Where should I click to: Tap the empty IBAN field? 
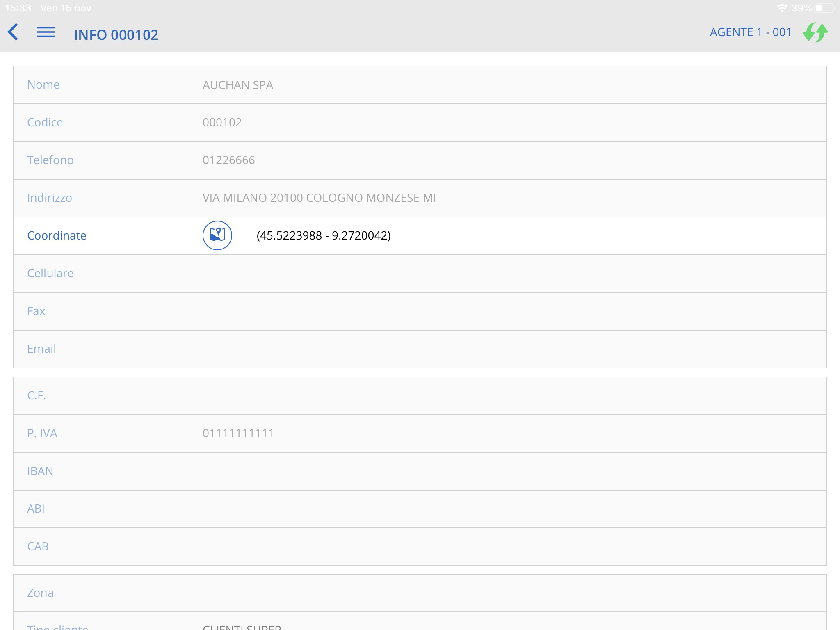pos(419,471)
